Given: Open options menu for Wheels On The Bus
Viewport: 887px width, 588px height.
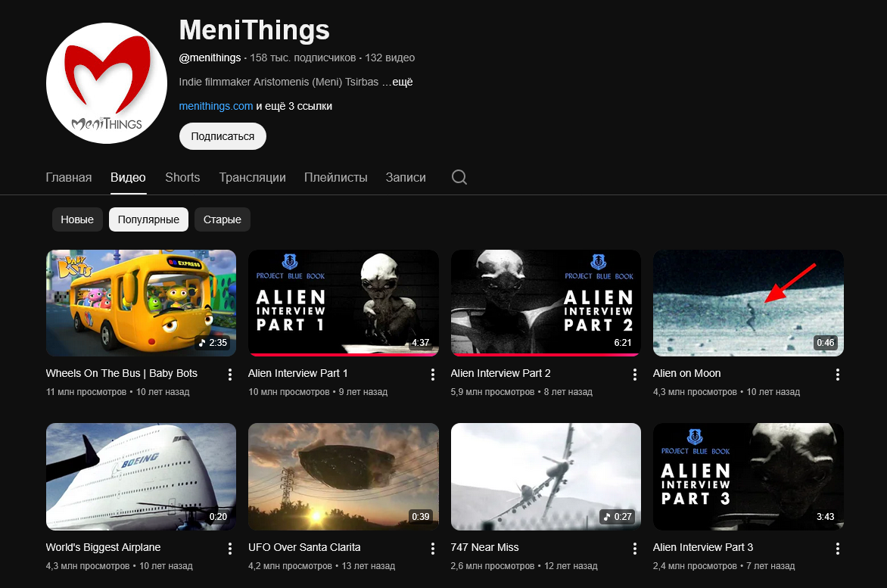Looking at the screenshot, I should (229, 375).
